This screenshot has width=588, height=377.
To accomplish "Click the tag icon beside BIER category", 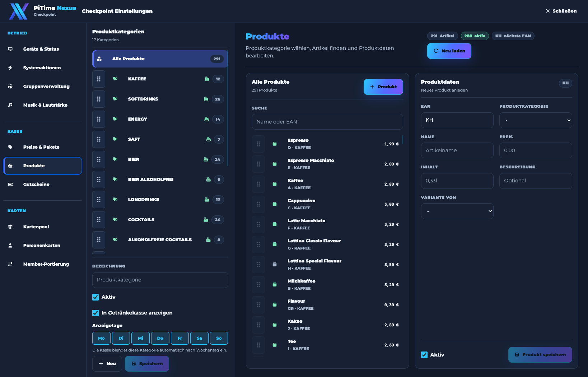I will click(115, 159).
